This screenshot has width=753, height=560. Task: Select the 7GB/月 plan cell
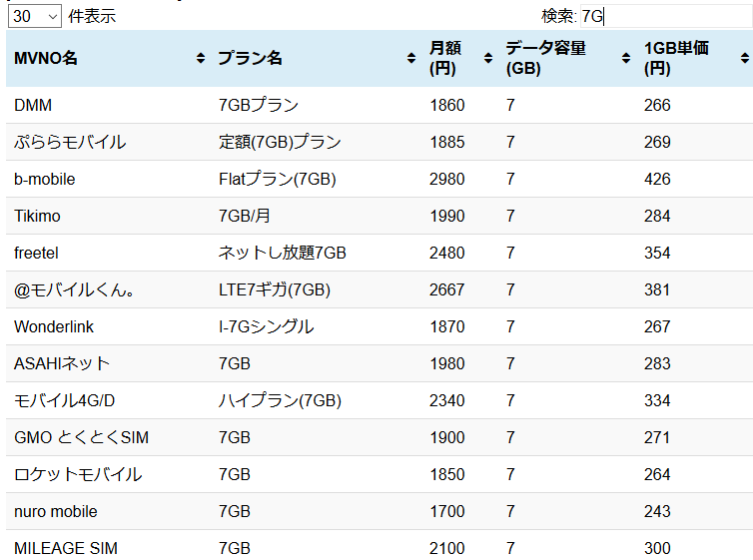[245, 216]
